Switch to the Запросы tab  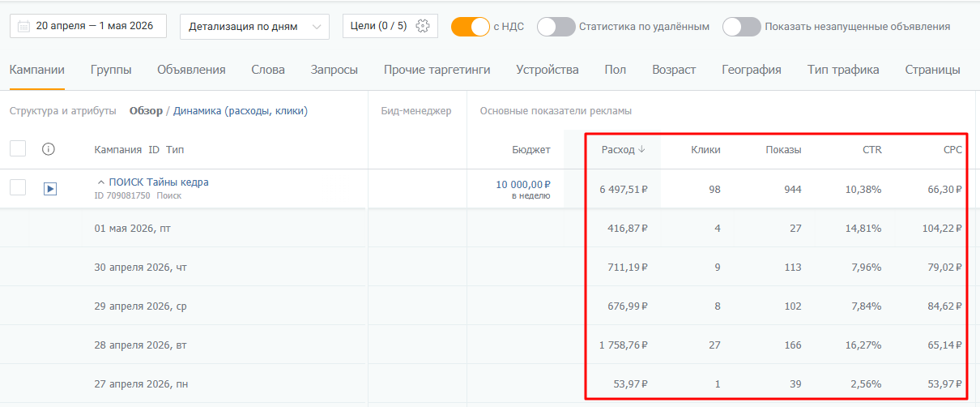[x=334, y=70]
